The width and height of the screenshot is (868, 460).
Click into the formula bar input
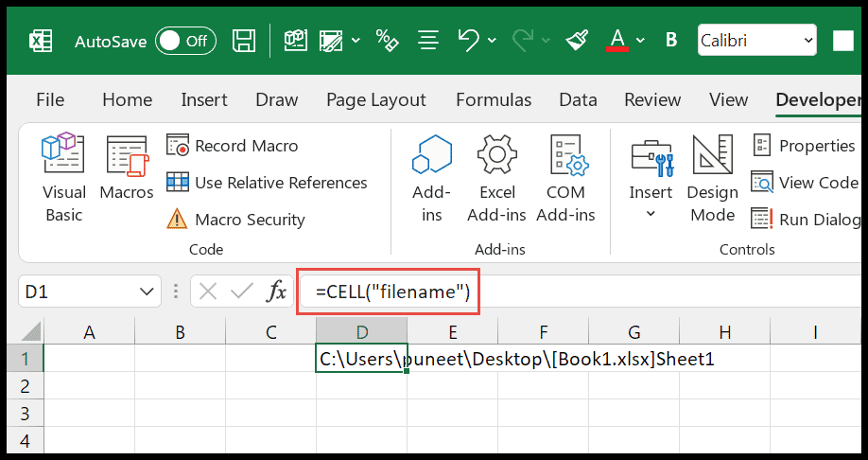click(x=567, y=292)
